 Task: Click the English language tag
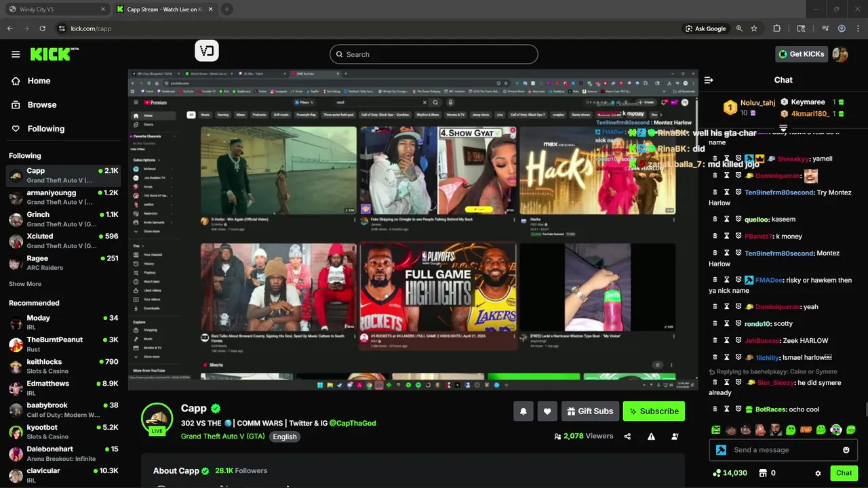[285, 436]
